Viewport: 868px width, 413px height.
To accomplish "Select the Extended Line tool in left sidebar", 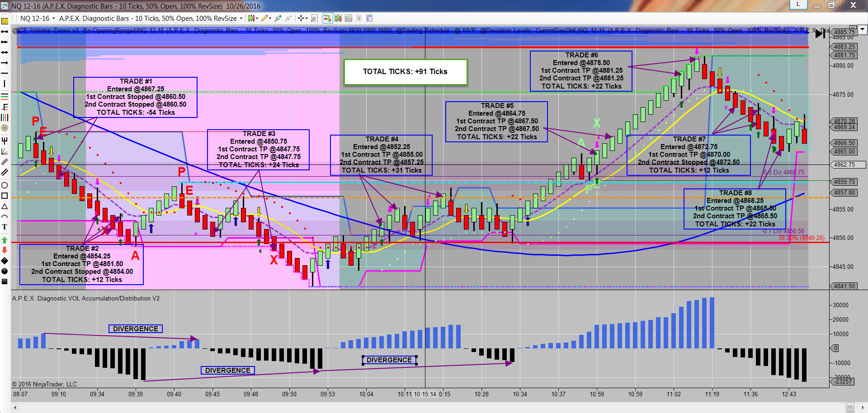I will (5, 52).
